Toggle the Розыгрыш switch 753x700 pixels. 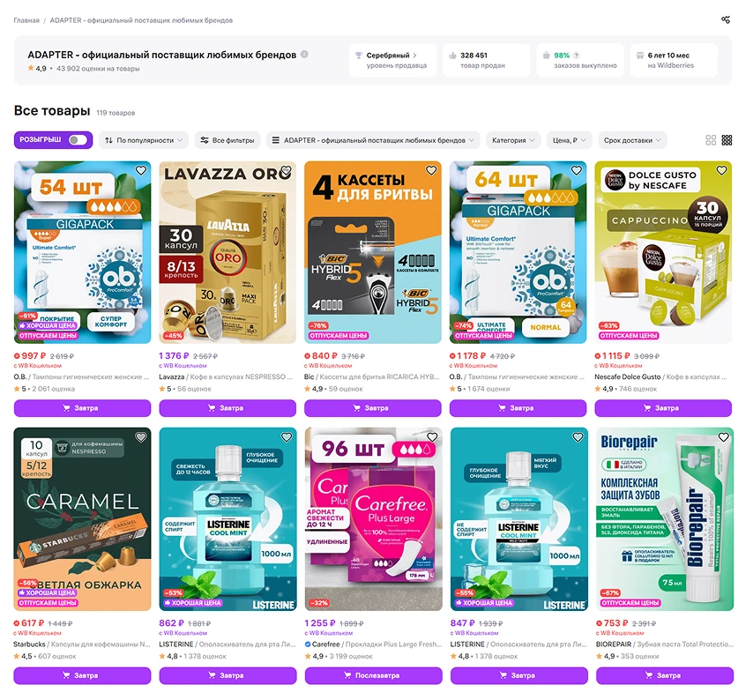click(x=78, y=140)
